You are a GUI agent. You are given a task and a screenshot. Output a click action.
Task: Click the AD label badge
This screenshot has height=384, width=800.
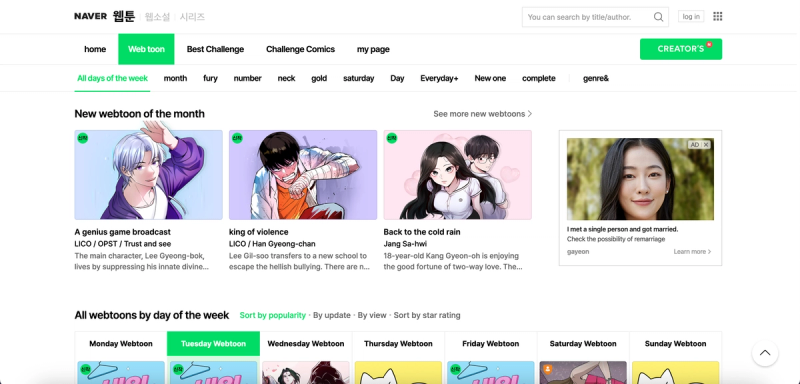click(694, 145)
